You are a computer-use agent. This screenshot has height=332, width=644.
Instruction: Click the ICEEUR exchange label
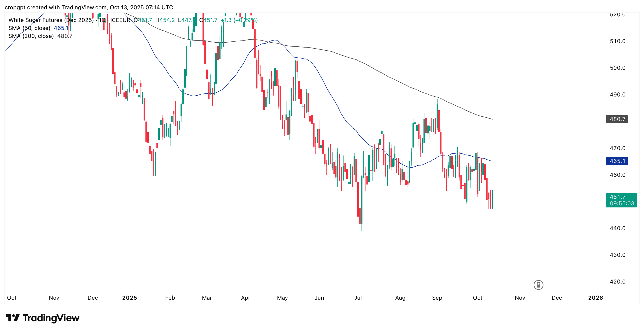[x=120, y=20]
